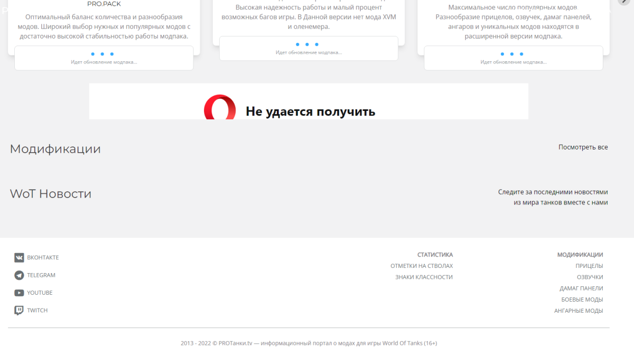Image resolution: width=634 pixels, height=364 pixels.
Task: Open the 'ПРИЦЕЛЫ' modifications link
Action: click(589, 266)
